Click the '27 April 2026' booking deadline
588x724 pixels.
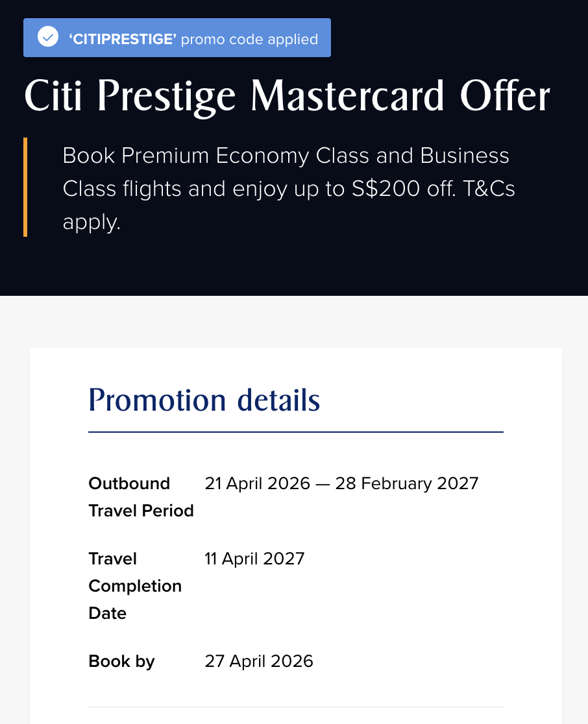259,661
